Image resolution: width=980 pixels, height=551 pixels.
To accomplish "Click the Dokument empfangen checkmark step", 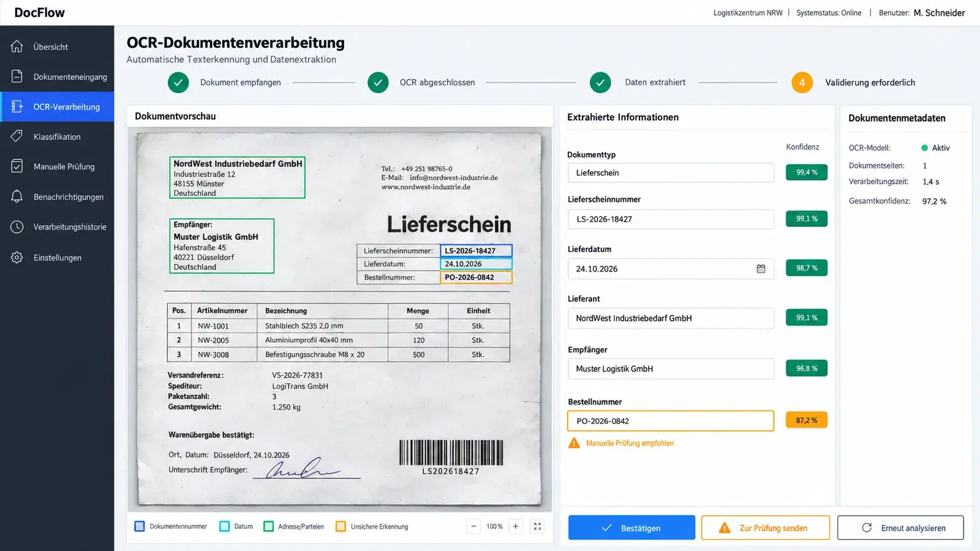I will [x=178, y=83].
